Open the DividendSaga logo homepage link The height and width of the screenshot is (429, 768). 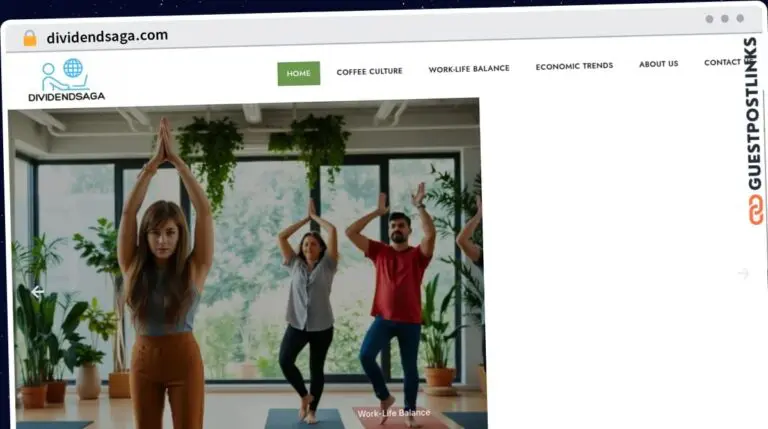(x=67, y=80)
